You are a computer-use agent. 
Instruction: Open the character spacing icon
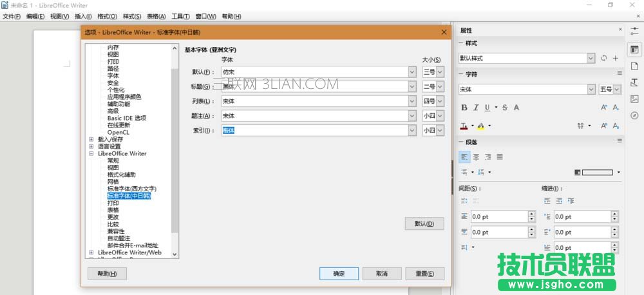581,126
